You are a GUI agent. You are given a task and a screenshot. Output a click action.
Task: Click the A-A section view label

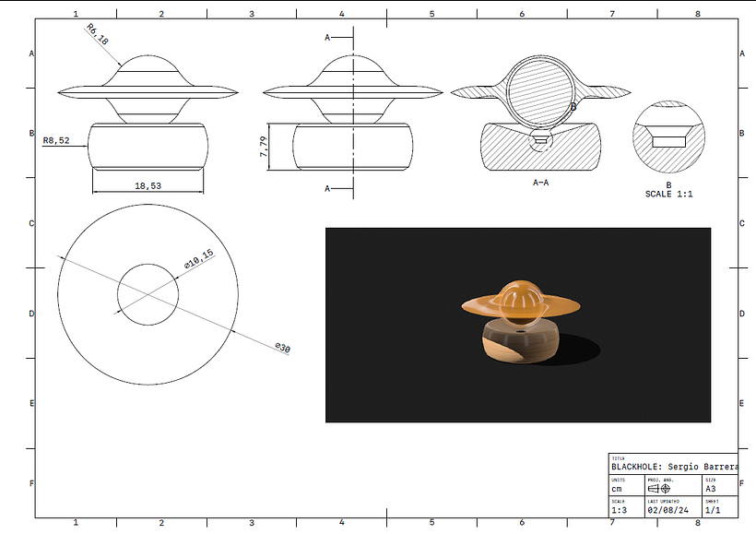[540, 183]
